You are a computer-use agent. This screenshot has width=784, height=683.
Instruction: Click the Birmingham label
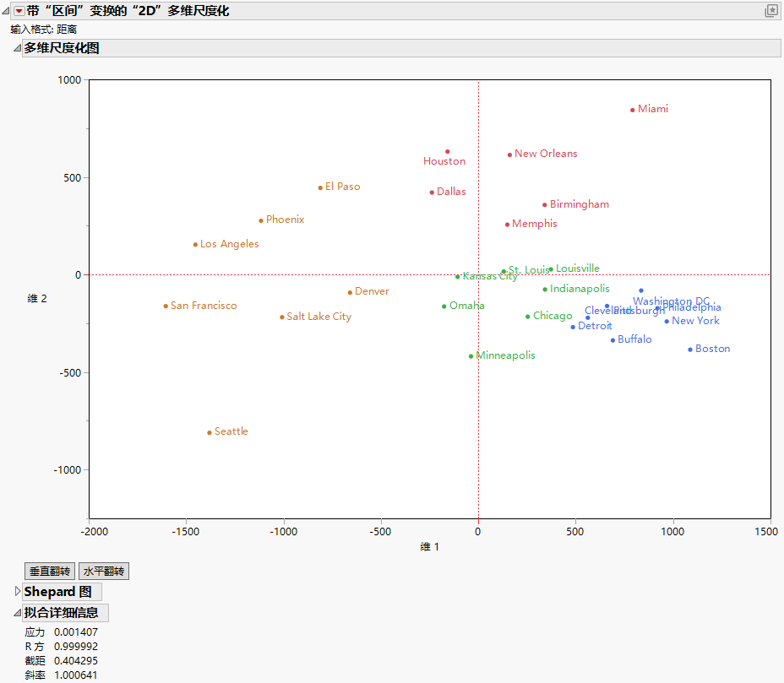[579, 203]
